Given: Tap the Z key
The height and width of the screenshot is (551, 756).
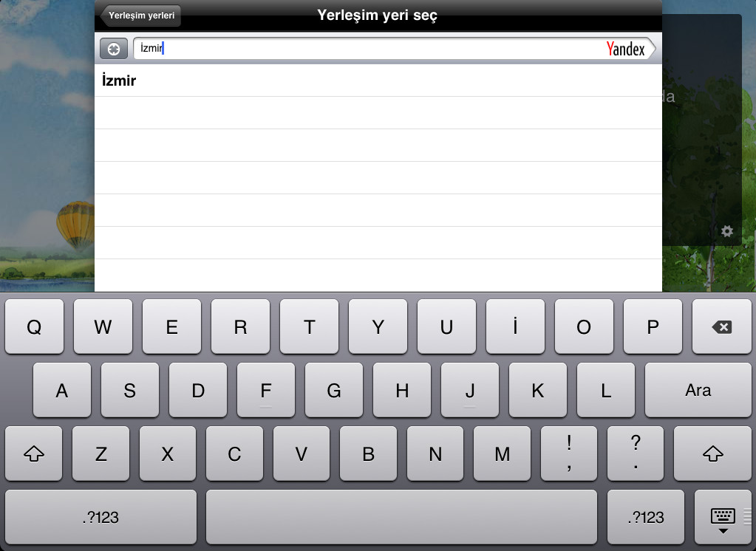Looking at the screenshot, I should click(x=101, y=454).
